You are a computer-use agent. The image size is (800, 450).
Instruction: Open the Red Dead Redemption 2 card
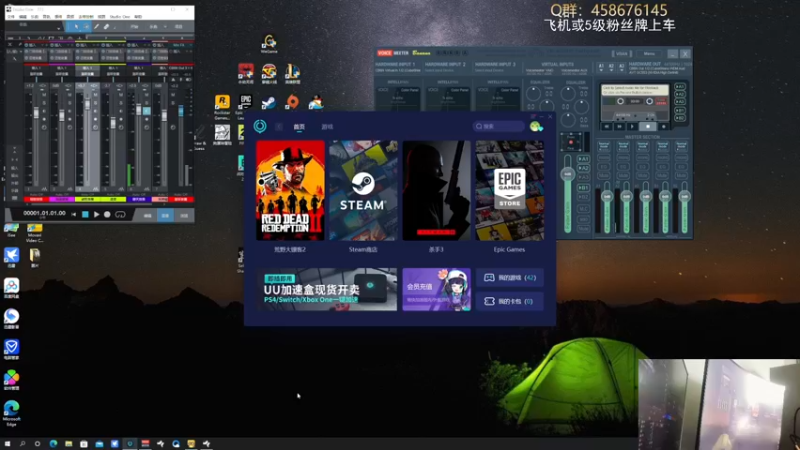(290, 190)
